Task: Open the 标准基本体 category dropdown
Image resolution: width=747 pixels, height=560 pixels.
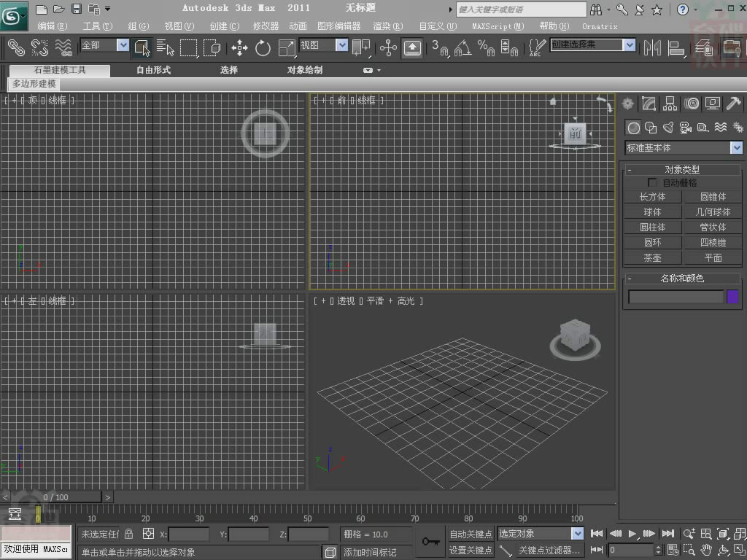Action: 737,147
